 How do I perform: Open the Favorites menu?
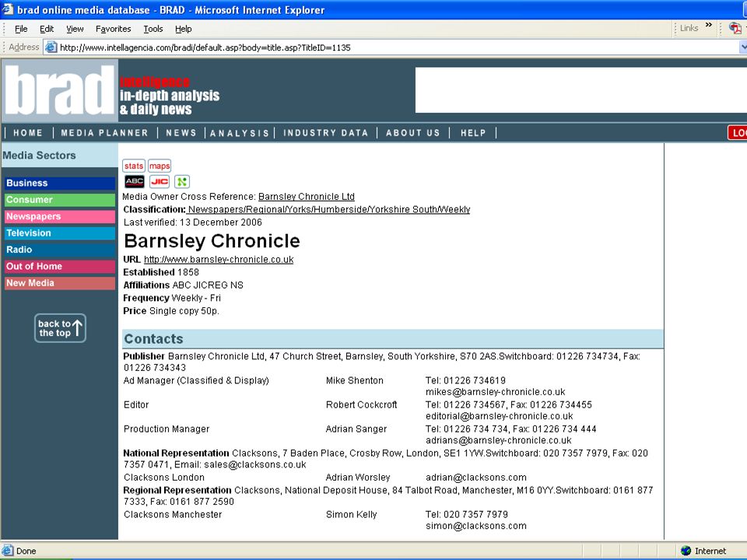tap(114, 29)
